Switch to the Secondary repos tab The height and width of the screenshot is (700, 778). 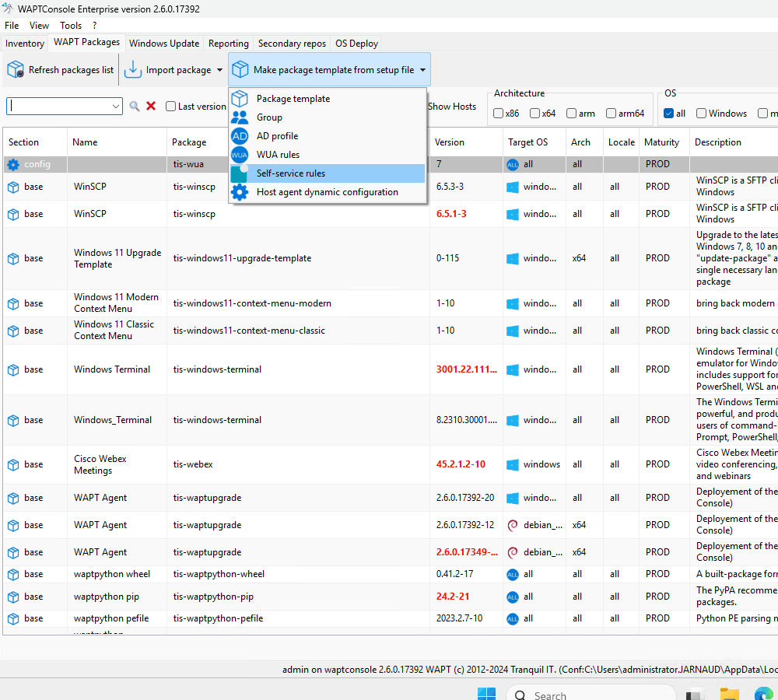point(292,44)
